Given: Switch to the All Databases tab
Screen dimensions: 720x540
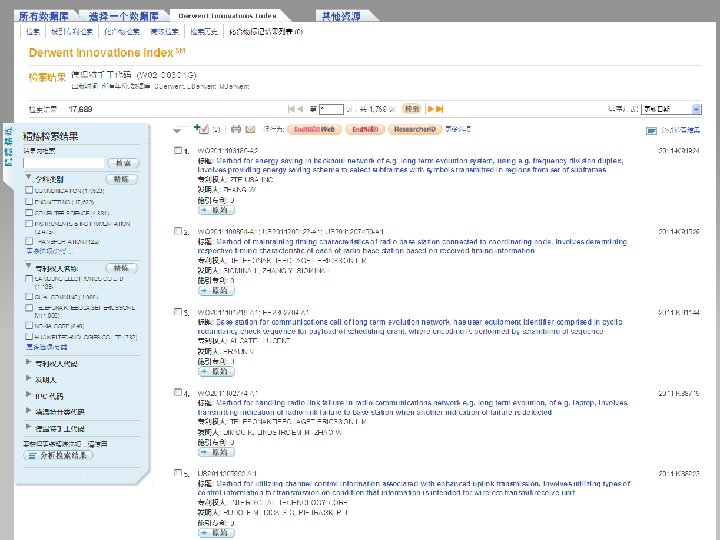Looking at the screenshot, I should (44, 16).
